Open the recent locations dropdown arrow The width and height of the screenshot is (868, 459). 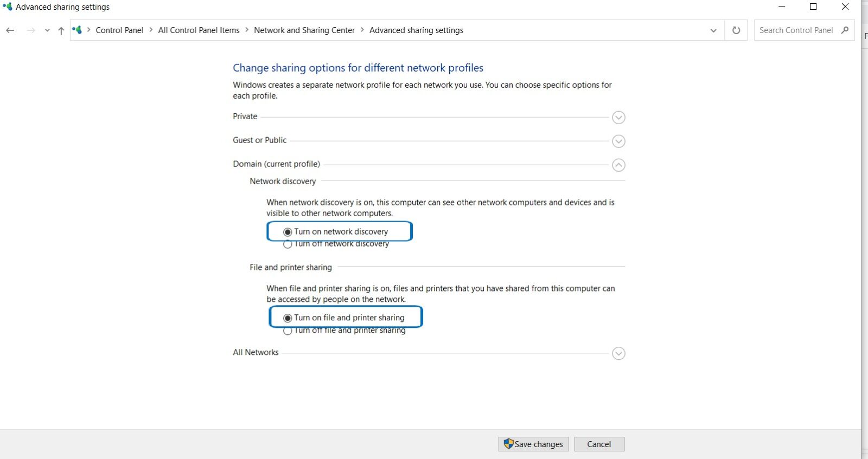click(47, 30)
